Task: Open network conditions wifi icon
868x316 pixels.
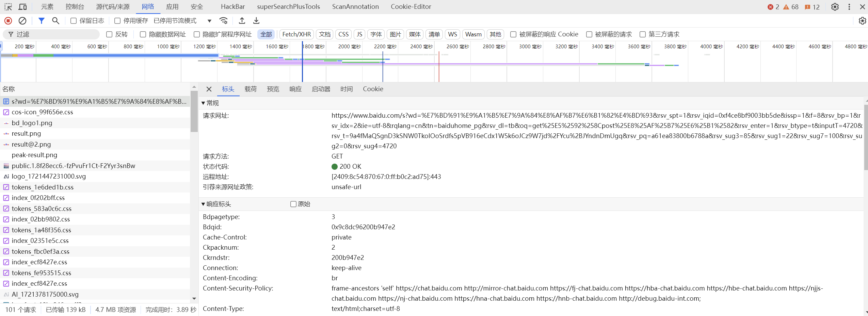Action: [223, 21]
